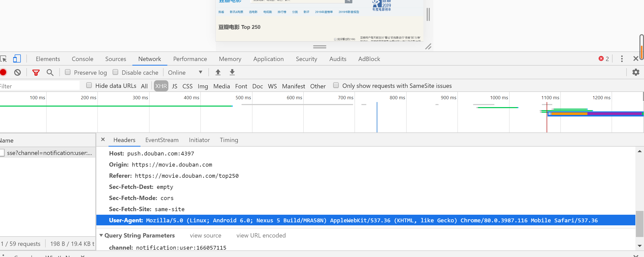Image resolution: width=644 pixels, height=257 pixels.
Task: Click the Name column header
Action: pos(48,140)
